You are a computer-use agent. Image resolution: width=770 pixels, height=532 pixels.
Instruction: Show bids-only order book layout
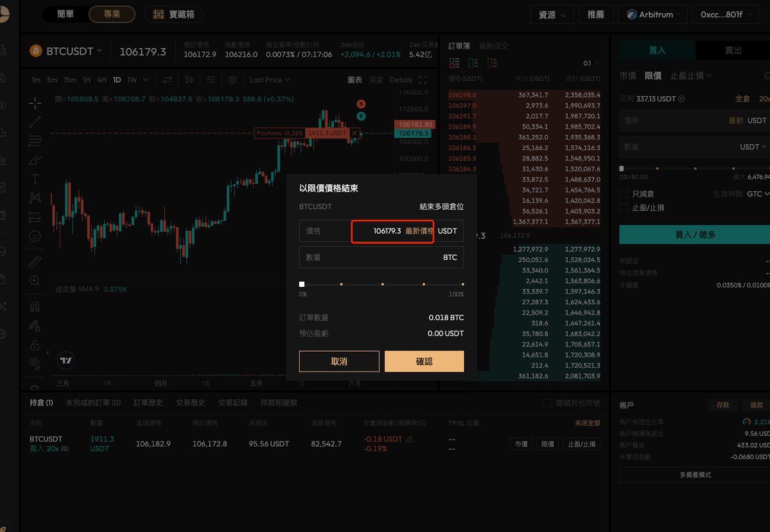pyautogui.click(x=473, y=63)
